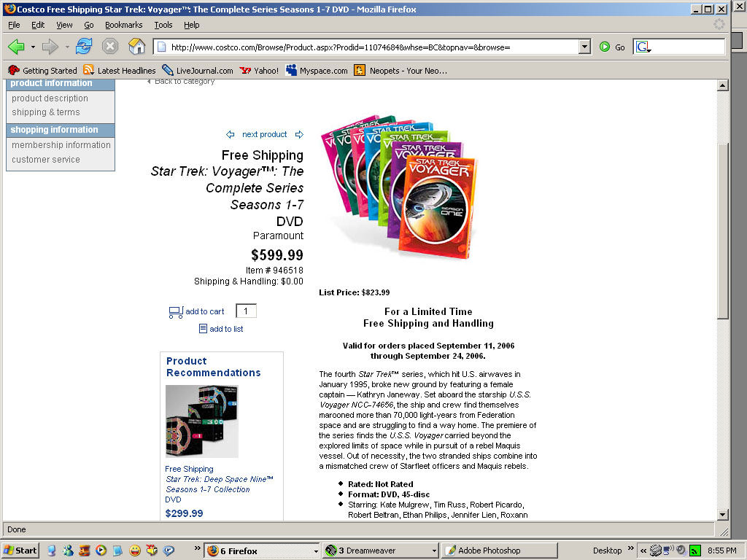Image resolution: width=747 pixels, height=560 pixels.
Task: Click the green Back arrow button
Action: pos(16,47)
